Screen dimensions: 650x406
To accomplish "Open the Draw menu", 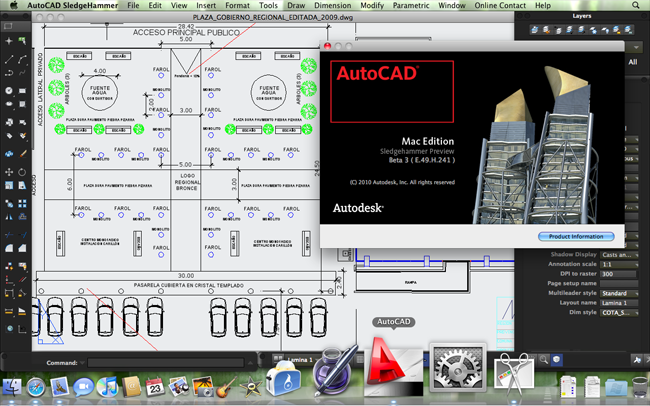I will click(296, 5).
